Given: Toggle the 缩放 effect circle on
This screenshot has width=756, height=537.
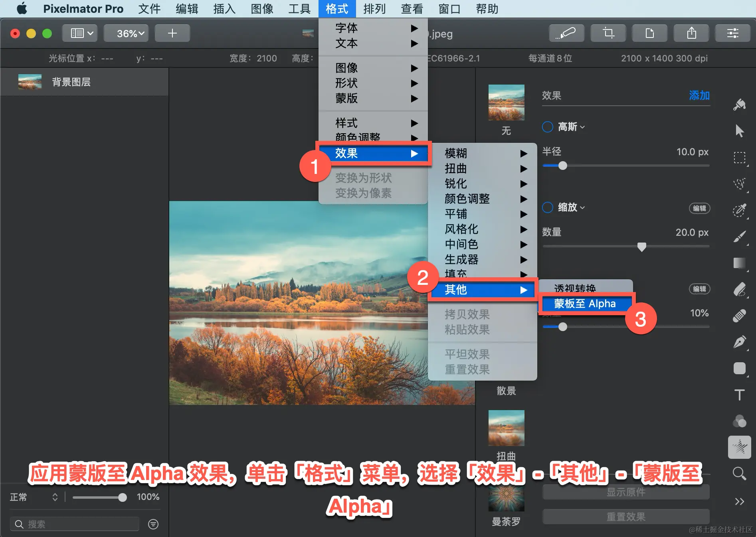Looking at the screenshot, I should click(x=548, y=207).
